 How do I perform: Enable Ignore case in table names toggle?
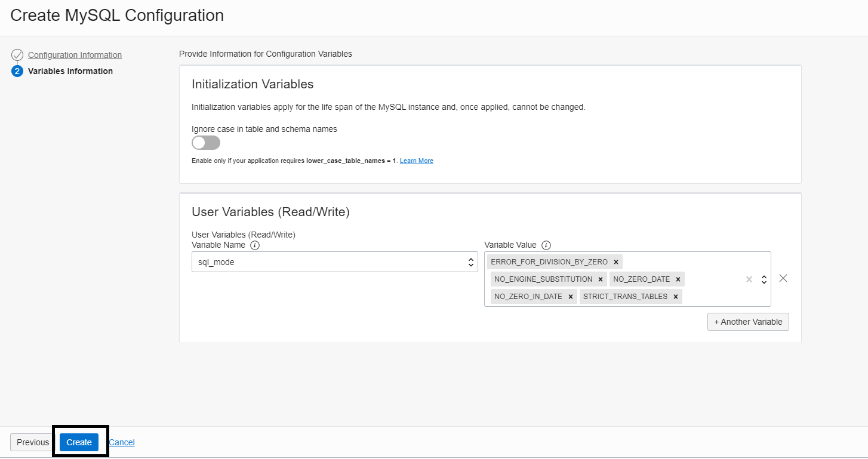click(206, 143)
